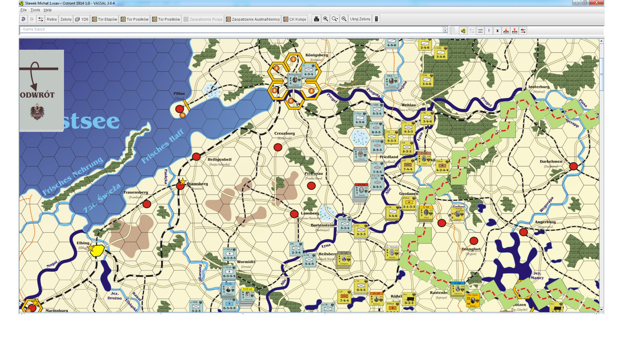Select the yellow hex marker at Elbing

tap(98, 250)
